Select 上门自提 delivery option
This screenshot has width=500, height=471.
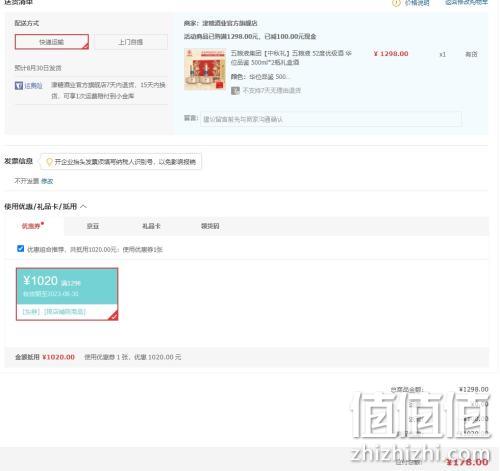tap(131, 42)
